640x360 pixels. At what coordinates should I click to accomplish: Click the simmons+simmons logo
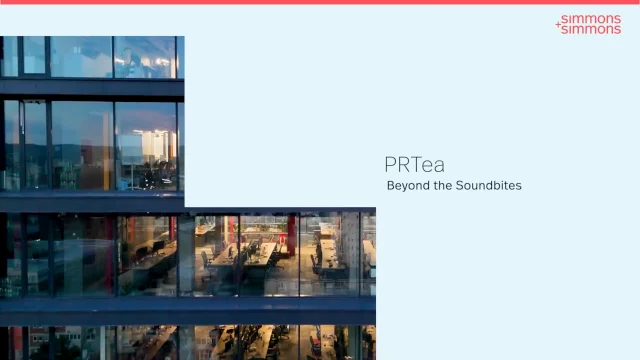588,24
